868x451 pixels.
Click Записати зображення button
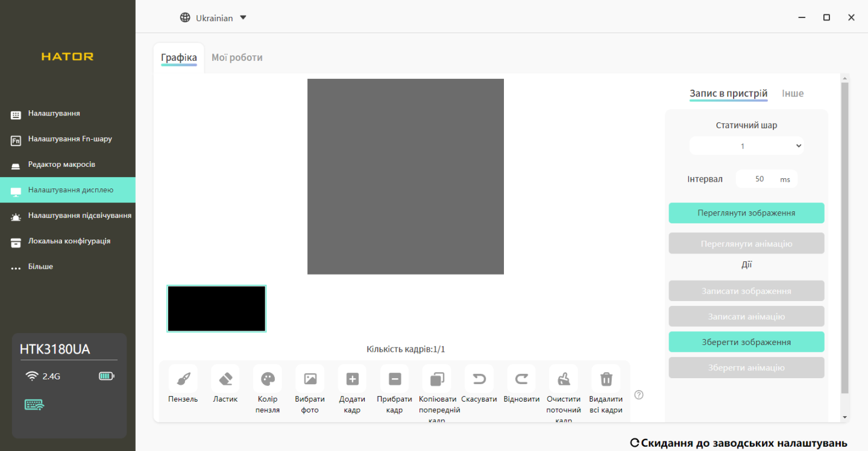pos(746,291)
